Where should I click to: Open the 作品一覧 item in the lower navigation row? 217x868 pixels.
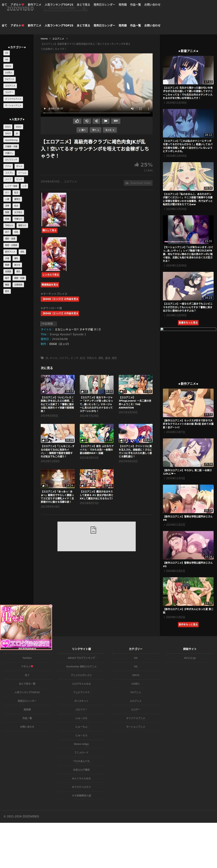click(x=135, y=26)
